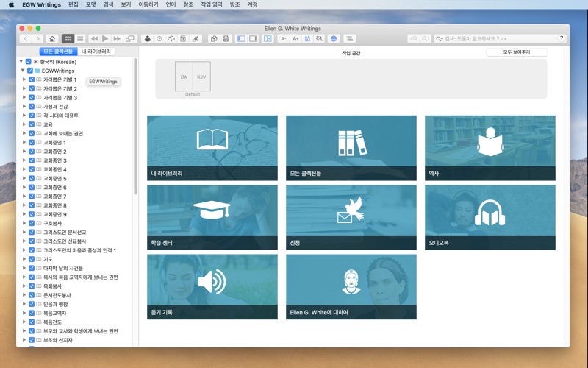Open the 오디오북 tile
Image resolution: width=588 pixels, height=368 pixels.
490,217
